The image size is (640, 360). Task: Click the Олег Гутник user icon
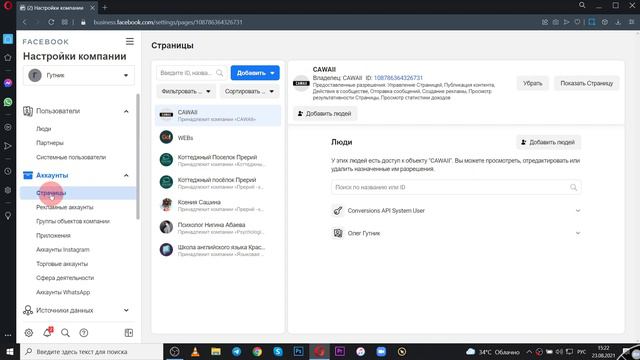click(338, 233)
